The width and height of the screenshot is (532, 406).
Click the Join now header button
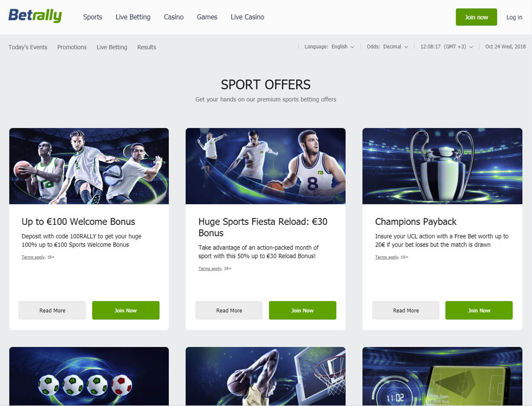tap(476, 17)
